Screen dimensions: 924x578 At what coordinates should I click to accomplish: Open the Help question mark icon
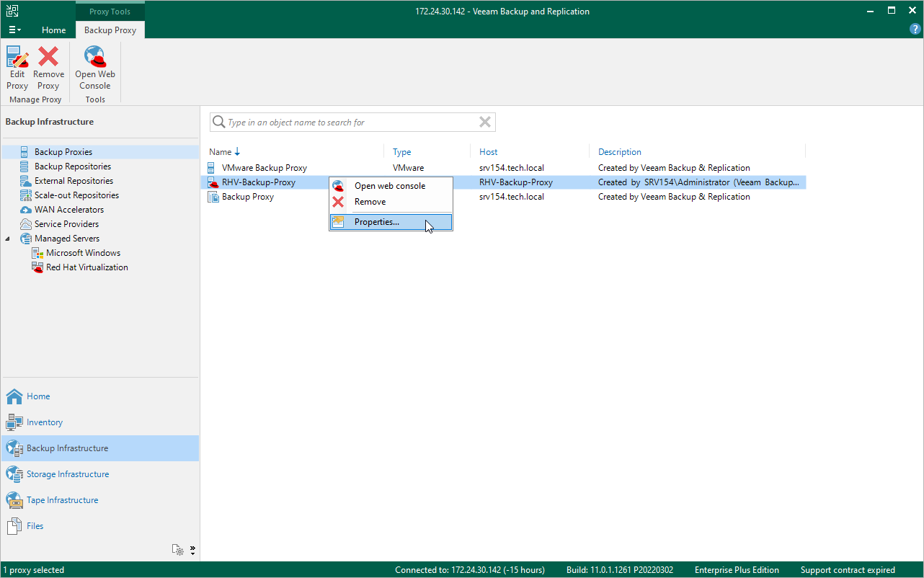915,29
